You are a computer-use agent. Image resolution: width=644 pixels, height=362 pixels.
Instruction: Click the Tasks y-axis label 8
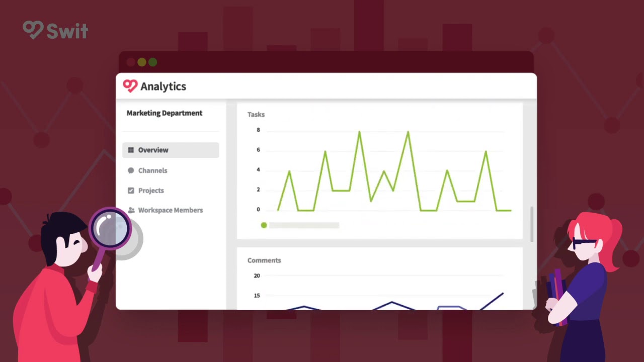click(258, 130)
